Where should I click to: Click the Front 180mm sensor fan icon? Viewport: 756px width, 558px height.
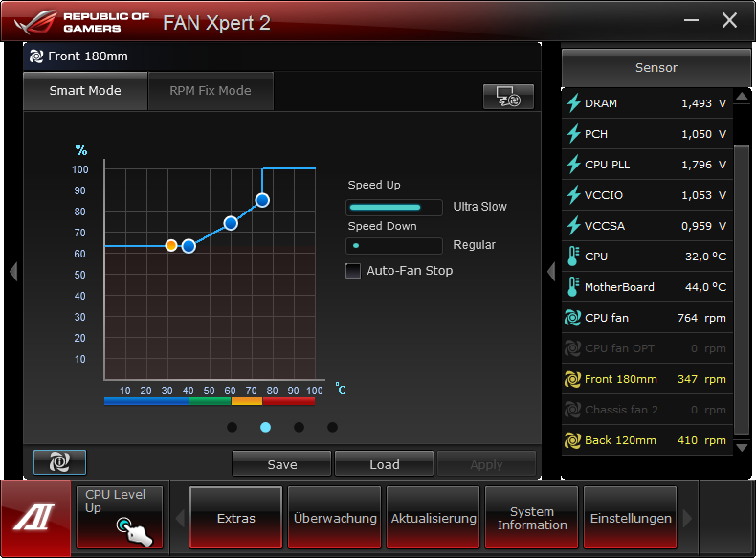(573, 379)
